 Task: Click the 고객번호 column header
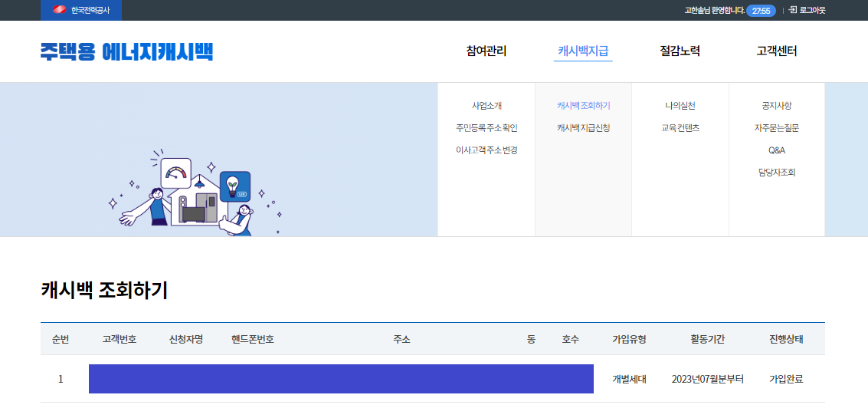[x=120, y=339]
